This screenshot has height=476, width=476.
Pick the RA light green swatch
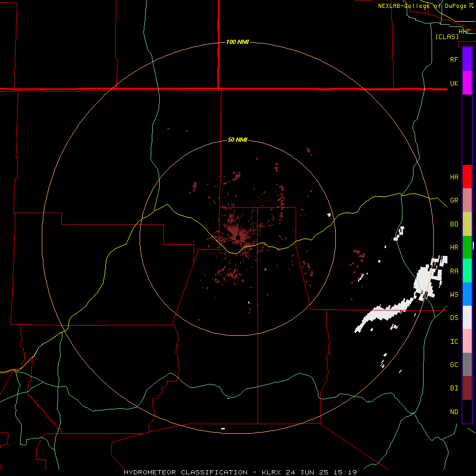point(467,271)
